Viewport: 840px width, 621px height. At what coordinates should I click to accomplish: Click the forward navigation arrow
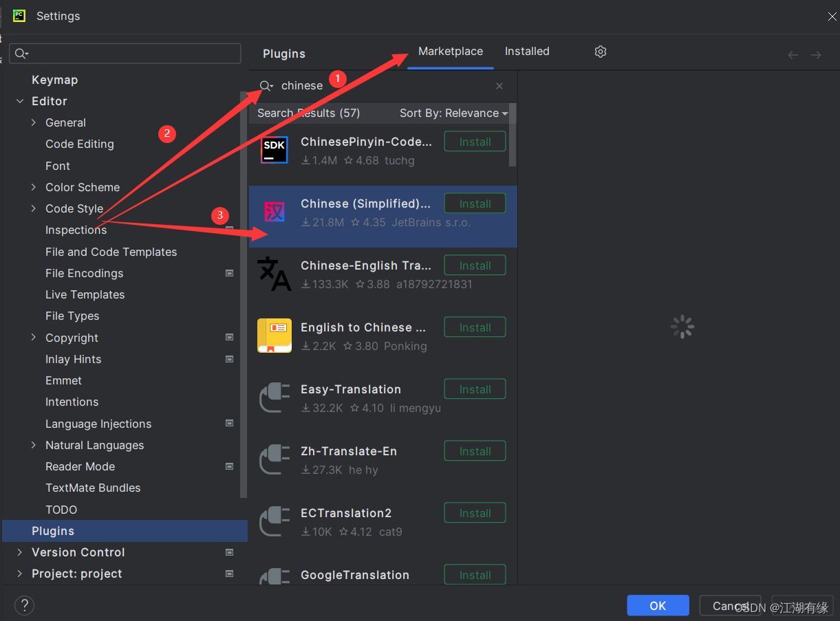[816, 55]
